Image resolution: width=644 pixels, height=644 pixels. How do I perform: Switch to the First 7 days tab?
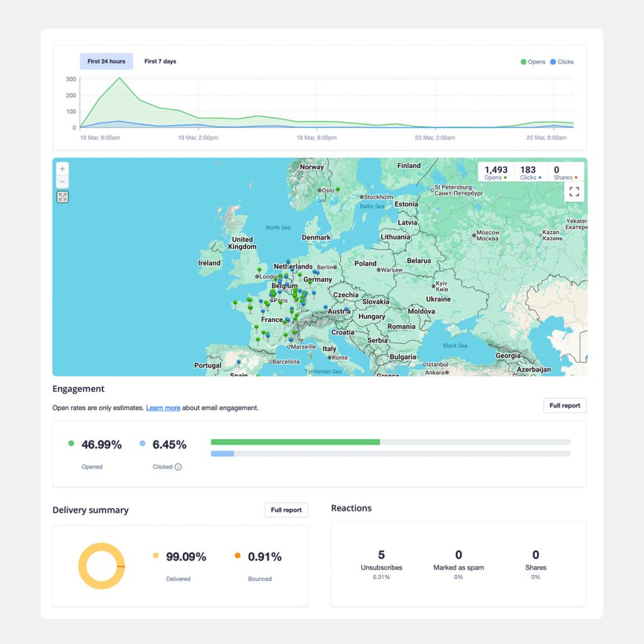160,62
